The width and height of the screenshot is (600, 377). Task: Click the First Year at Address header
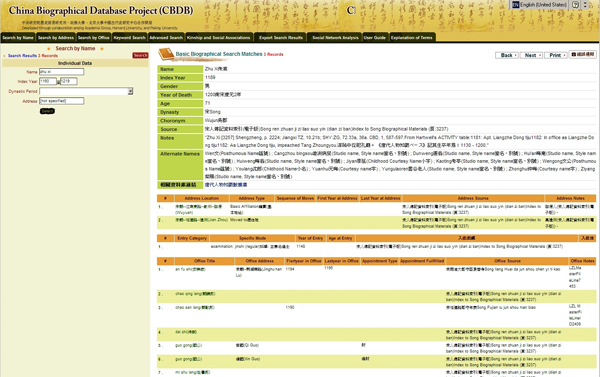point(337,198)
